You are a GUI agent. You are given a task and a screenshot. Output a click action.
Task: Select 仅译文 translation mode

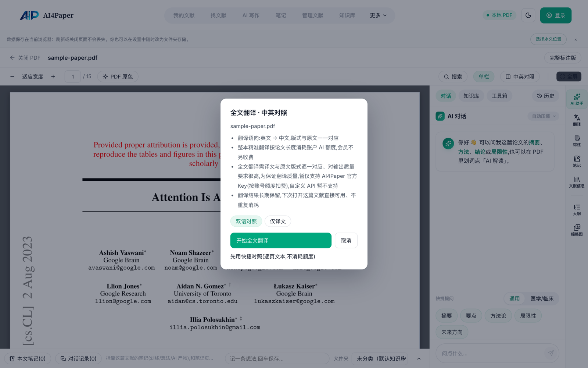278,221
